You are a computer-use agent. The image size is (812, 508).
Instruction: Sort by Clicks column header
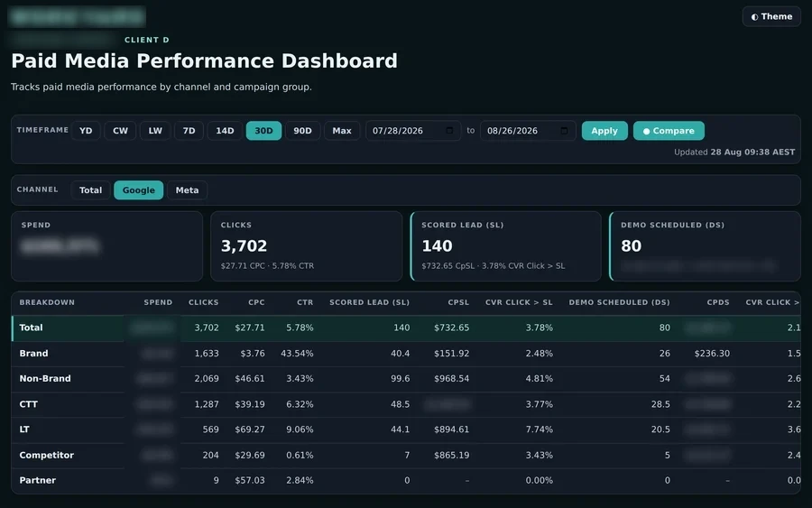click(x=204, y=302)
